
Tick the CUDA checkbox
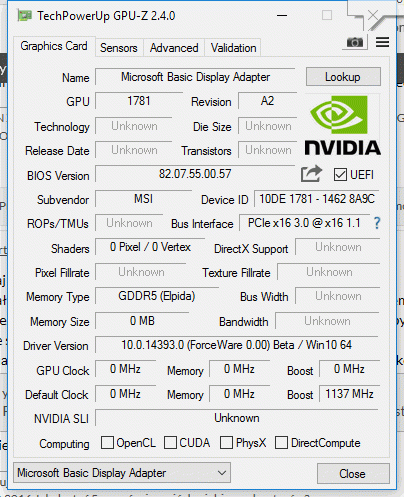pyautogui.click(x=170, y=443)
